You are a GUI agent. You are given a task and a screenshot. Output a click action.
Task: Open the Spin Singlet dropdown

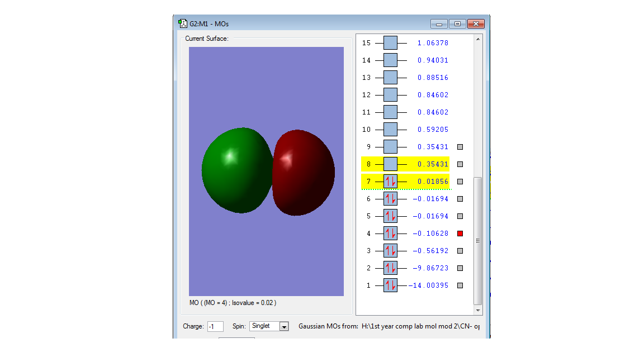pyautogui.click(x=284, y=326)
